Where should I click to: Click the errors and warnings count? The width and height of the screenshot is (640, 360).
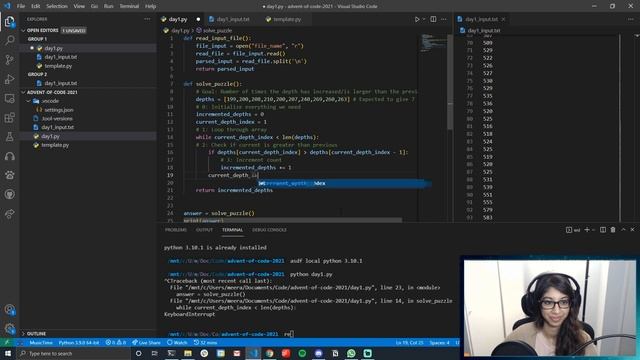pos(116,342)
